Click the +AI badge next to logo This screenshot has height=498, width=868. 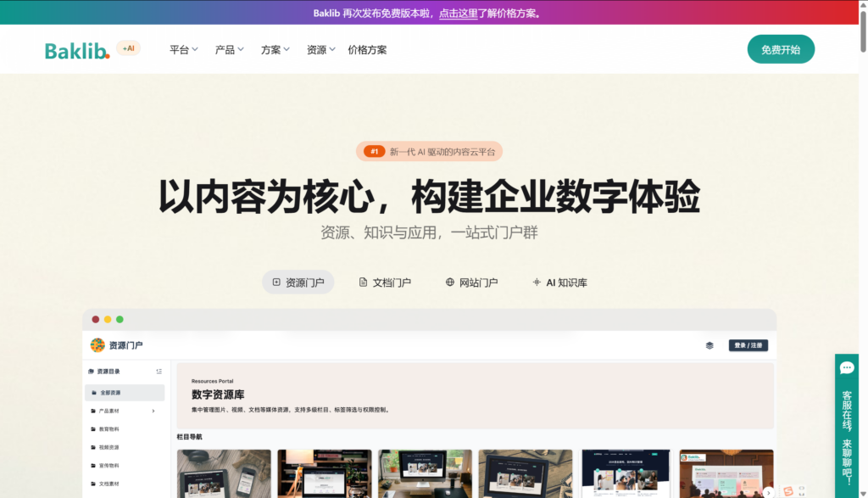click(129, 48)
